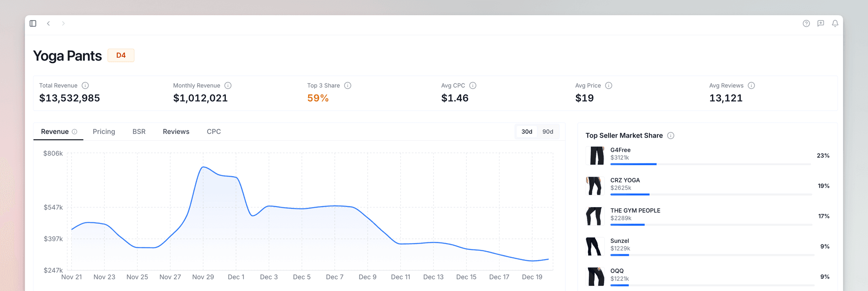Click the 17% share for THE GYM PEOPLE

click(823, 216)
